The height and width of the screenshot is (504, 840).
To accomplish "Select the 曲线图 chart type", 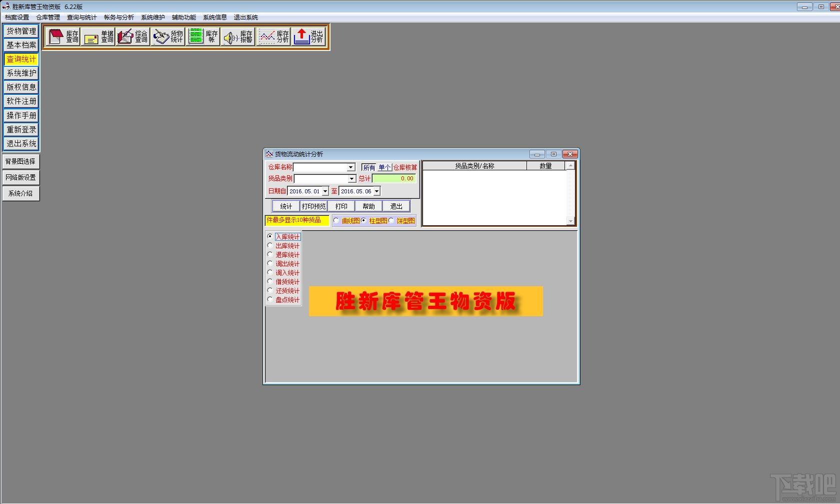I will [346, 221].
